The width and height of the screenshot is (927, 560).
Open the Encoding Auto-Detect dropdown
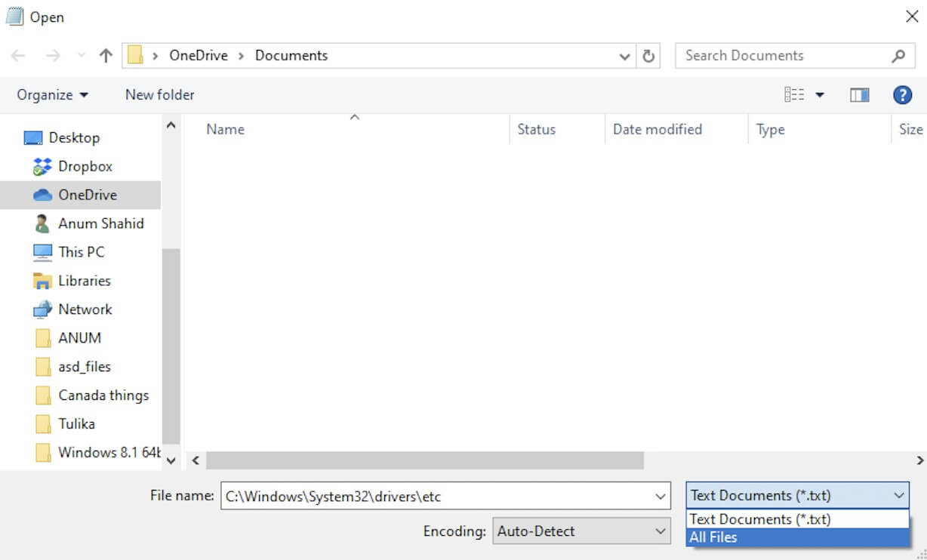581,531
